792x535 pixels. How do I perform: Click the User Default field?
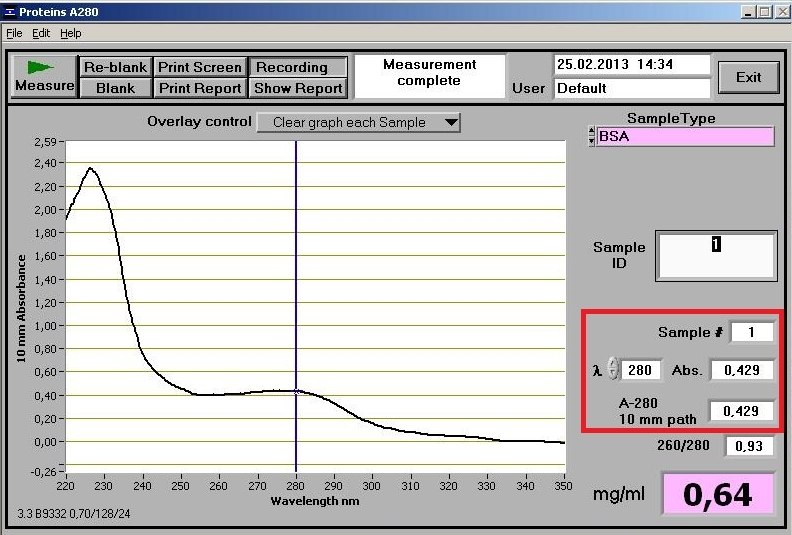click(631, 88)
